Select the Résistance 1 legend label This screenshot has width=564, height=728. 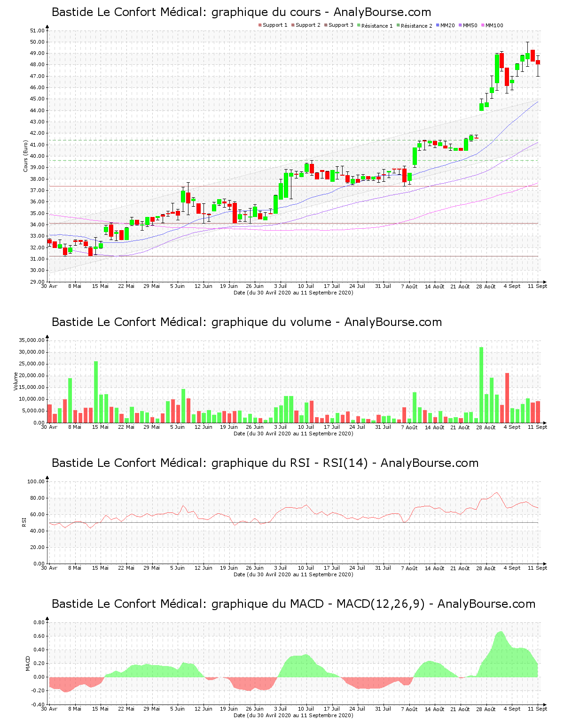377,26
